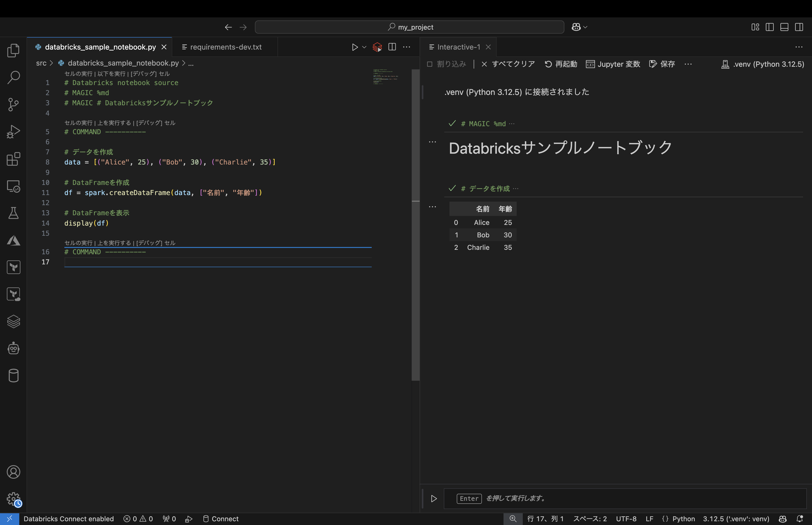Open the .venv (Python 3.12.5) kernel picker

[763, 64]
